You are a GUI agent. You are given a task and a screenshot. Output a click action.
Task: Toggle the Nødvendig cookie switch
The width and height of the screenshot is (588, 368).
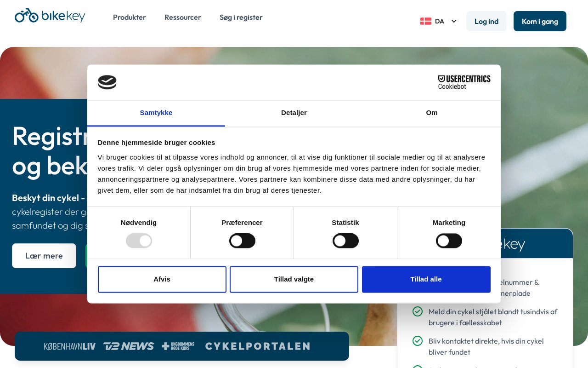[x=139, y=241]
